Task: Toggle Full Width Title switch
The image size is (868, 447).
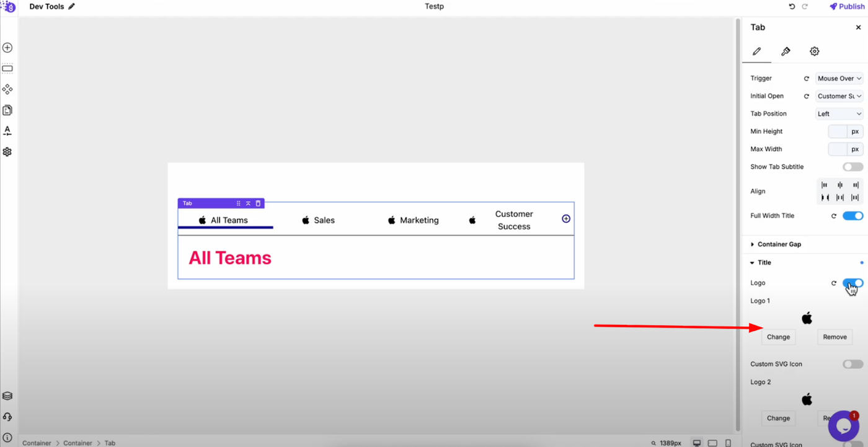Action: 853,216
